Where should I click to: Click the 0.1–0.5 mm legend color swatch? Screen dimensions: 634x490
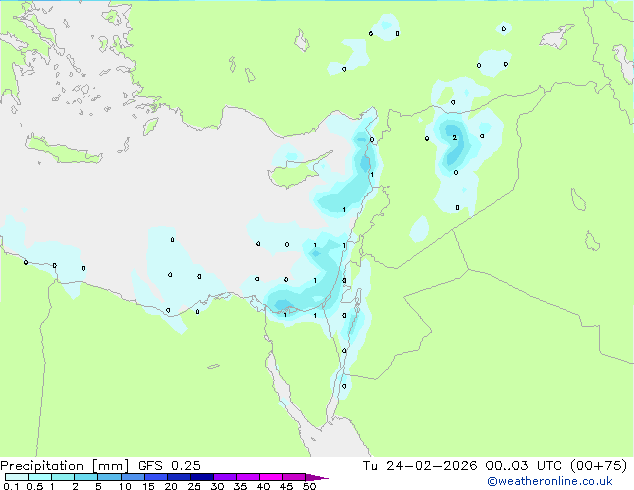(17, 477)
